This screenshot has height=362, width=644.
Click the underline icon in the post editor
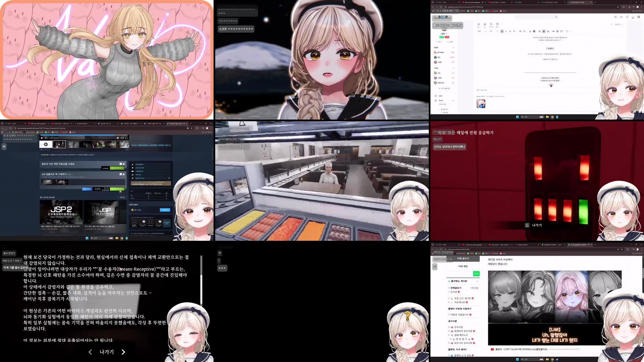point(510,31)
